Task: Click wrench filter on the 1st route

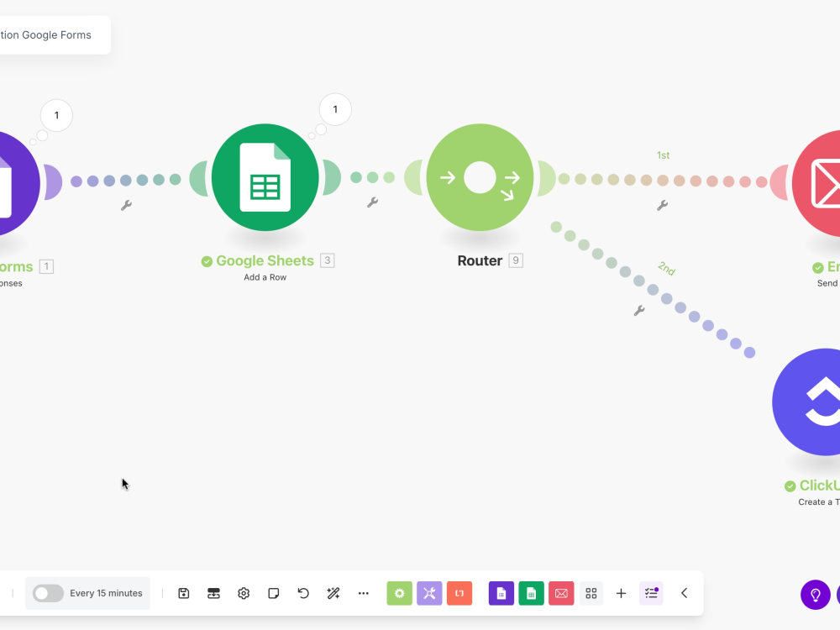Action: tap(662, 205)
